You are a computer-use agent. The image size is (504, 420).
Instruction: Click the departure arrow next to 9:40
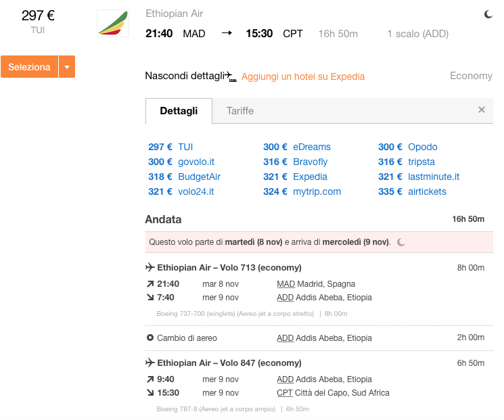(x=150, y=379)
